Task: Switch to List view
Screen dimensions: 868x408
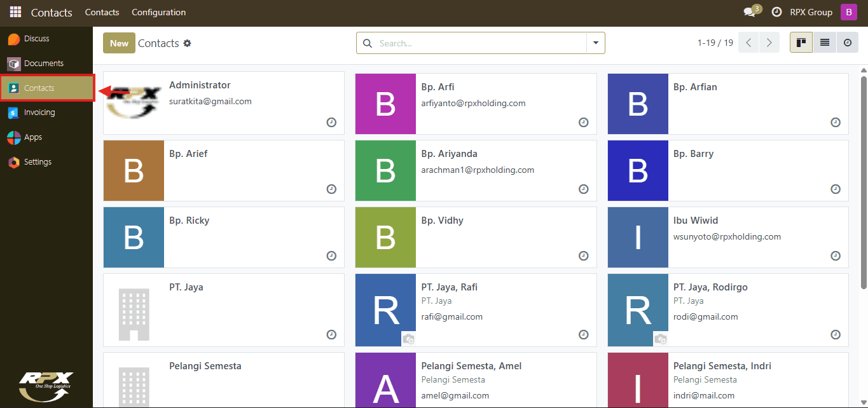Action: click(x=824, y=43)
